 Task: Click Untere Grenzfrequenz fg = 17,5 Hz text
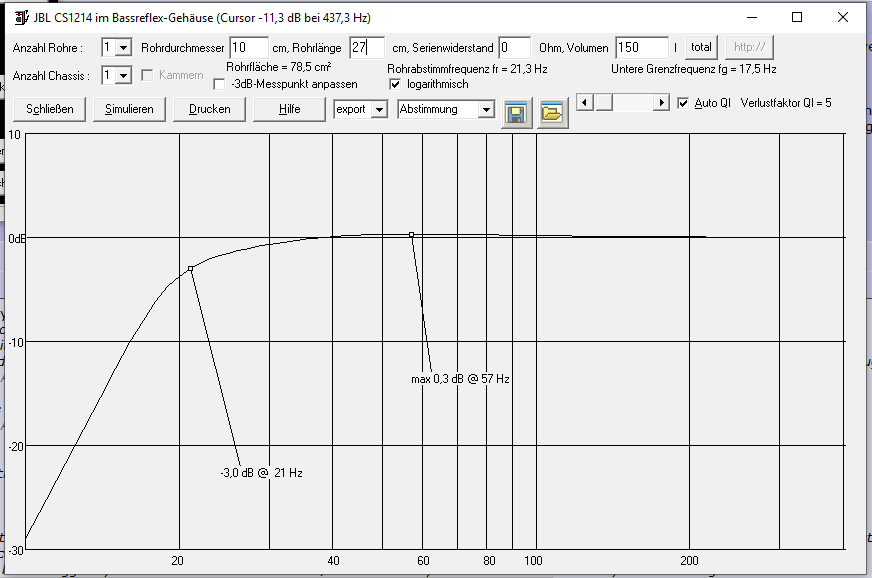click(693, 69)
